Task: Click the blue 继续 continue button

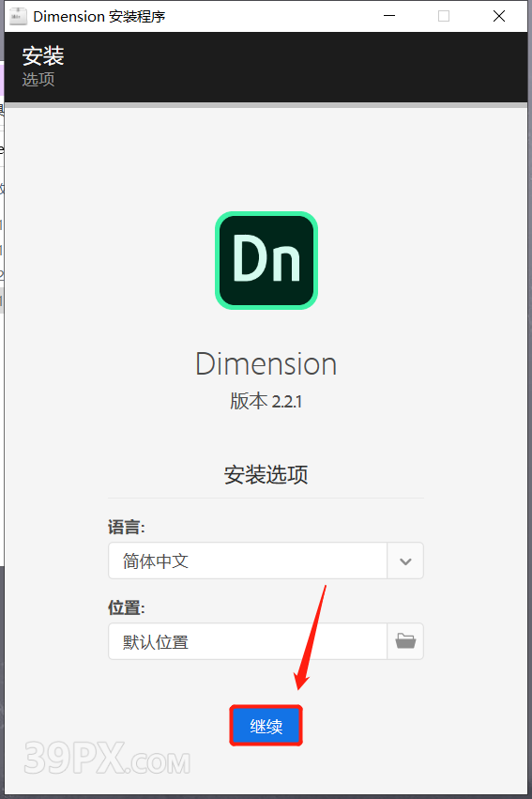Action: (266, 726)
